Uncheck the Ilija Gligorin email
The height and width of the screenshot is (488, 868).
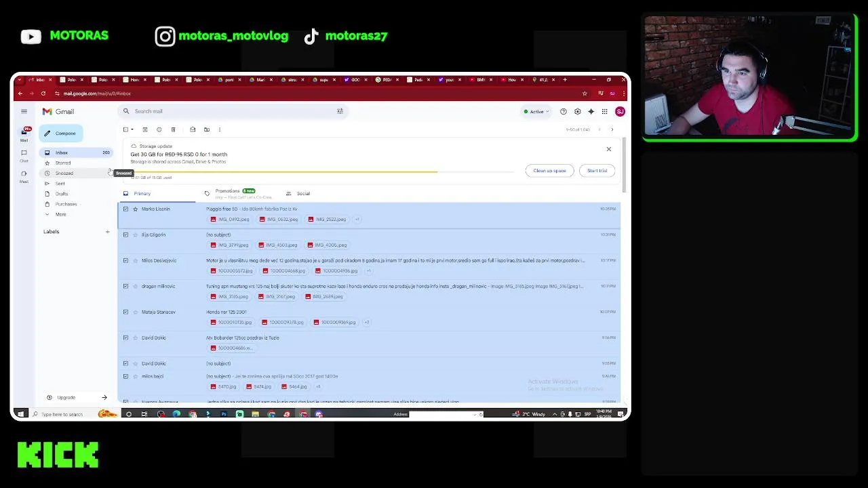(125, 235)
